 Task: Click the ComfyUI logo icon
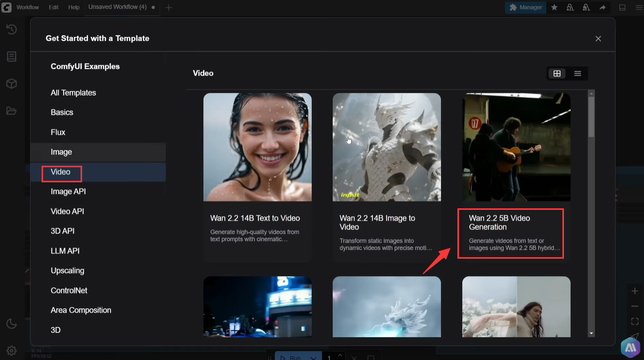[x=7, y=7]
